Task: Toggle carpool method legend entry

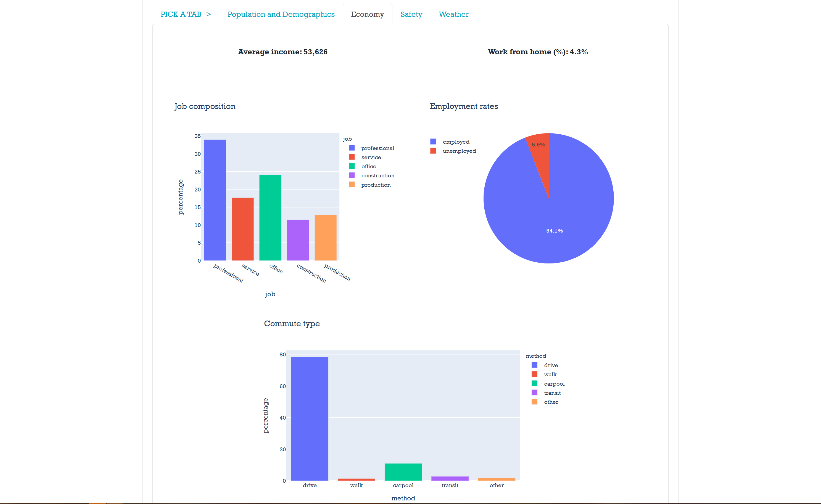Action: pos(554,384)
